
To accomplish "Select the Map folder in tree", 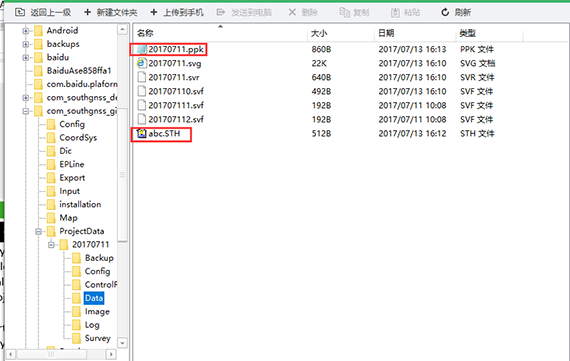I will 68,218.
